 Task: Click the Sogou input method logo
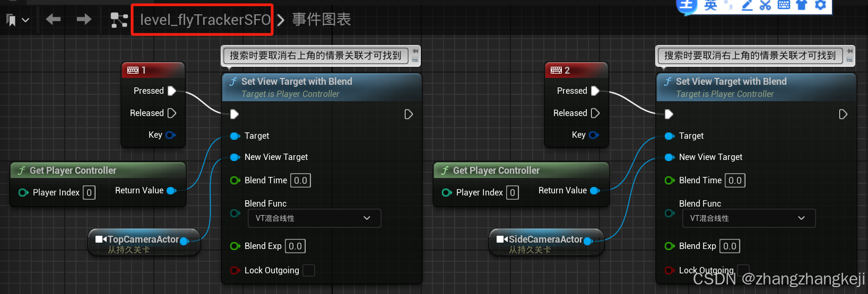[x=686, y=5]
